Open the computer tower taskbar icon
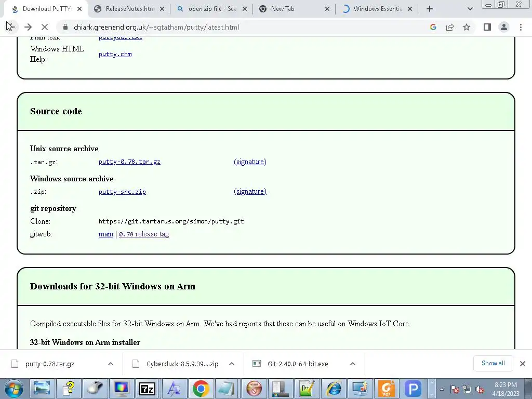Image resolution: width=532 pixels, height=399 pixels. tap(280, 389)
